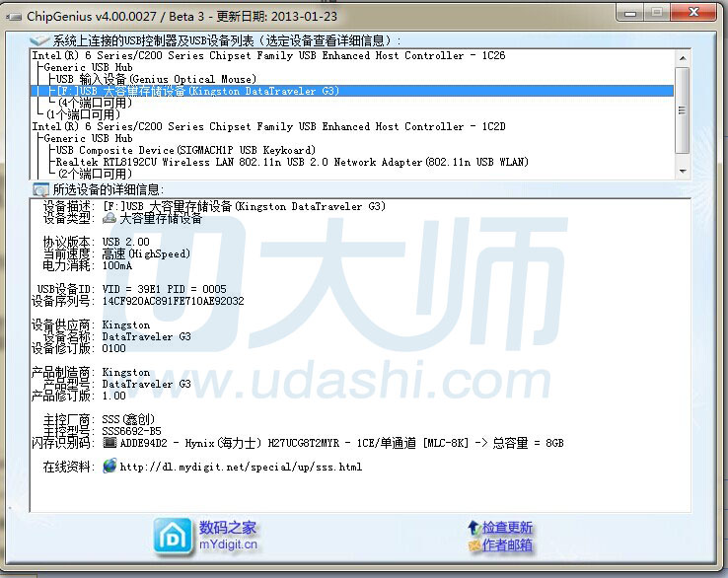Minimize the ChipGenius window

click(x=630, y=13)
